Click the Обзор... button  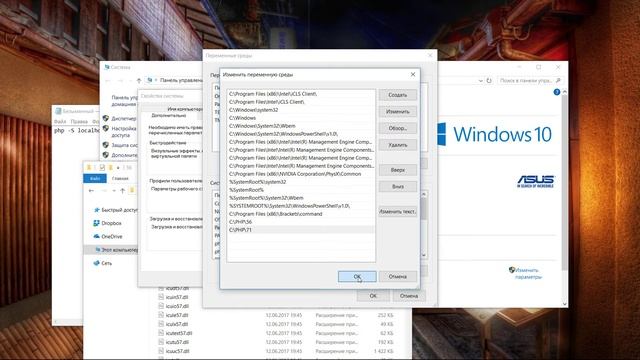(x=398, y=128)
